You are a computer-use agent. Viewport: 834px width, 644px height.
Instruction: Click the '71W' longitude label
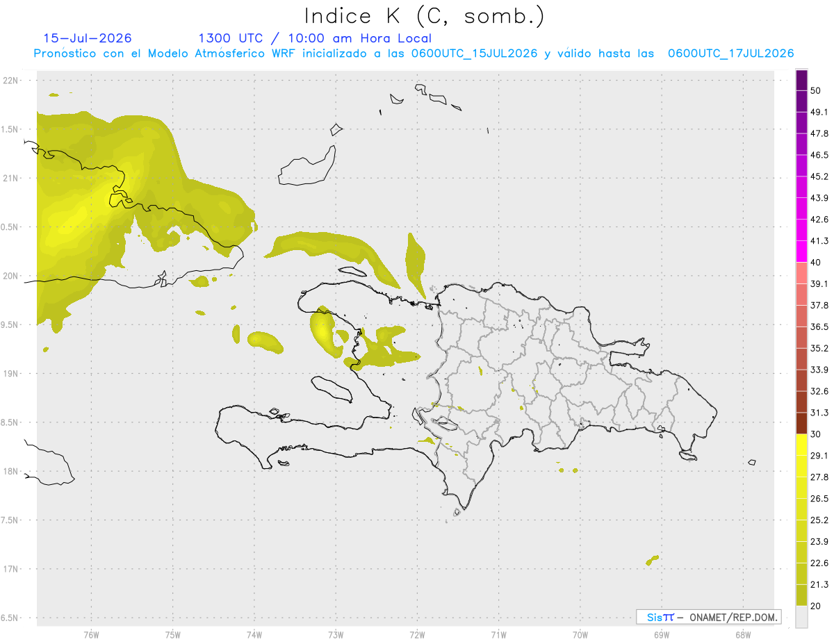(x=498, y=635)
